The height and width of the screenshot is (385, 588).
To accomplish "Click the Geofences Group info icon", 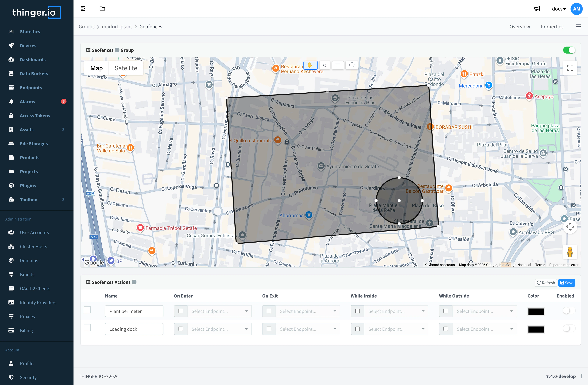I will point(117,50).
